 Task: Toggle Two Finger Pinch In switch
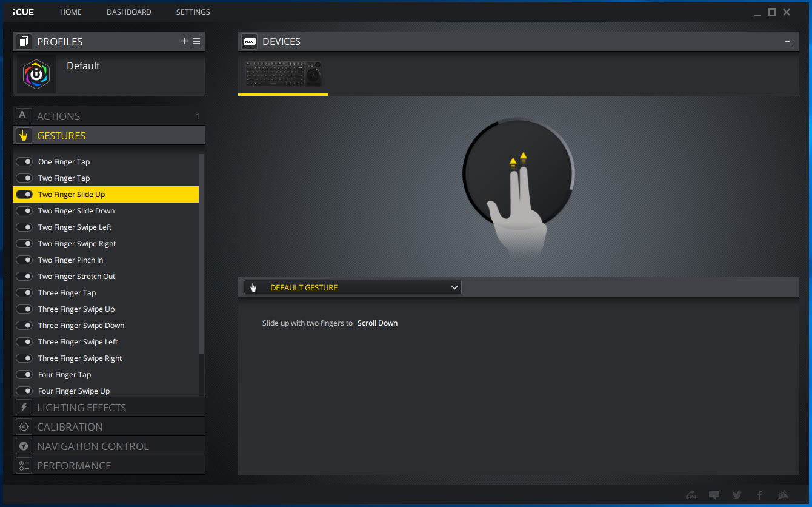point(24,260)
